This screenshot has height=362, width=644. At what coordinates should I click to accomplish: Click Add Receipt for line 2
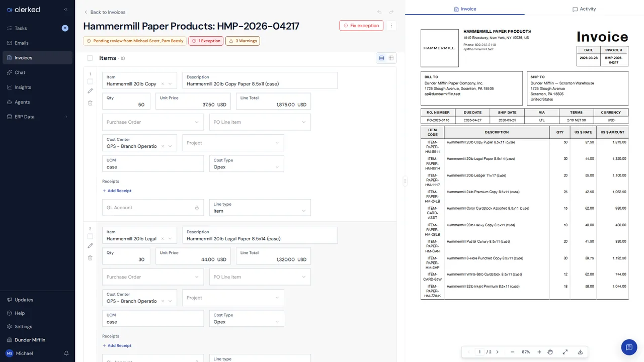click(x=117, y=345)
